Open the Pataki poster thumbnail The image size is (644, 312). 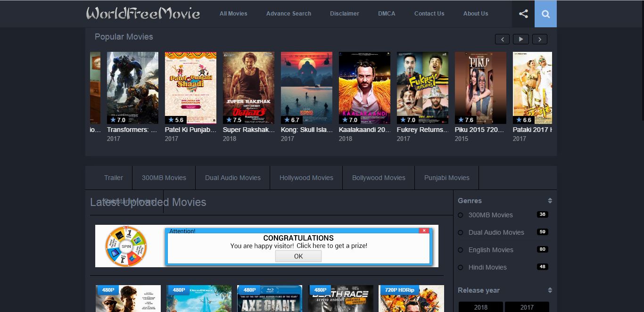532,88
